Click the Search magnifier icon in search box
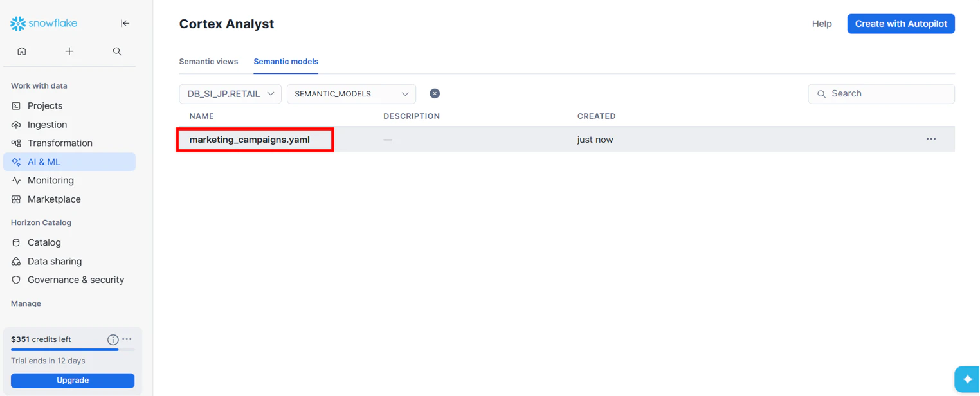Screen dimensions: 980x396 [x=821, y=94]
